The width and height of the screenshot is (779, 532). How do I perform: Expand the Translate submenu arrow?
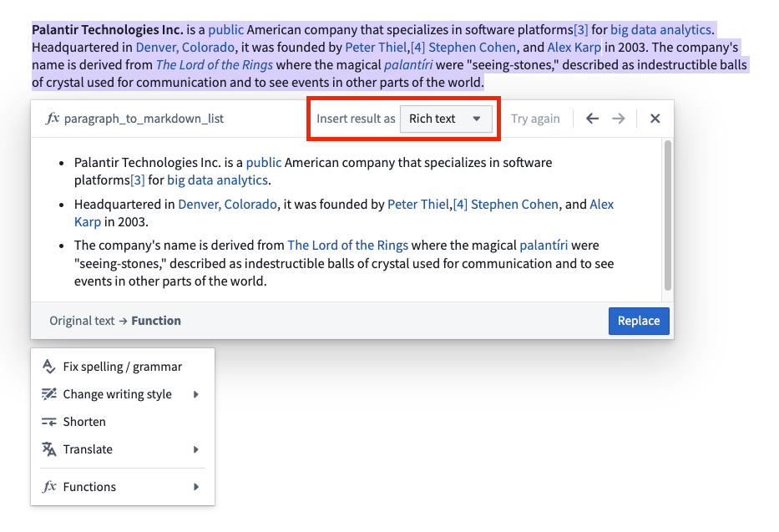[x=196, y=449]
